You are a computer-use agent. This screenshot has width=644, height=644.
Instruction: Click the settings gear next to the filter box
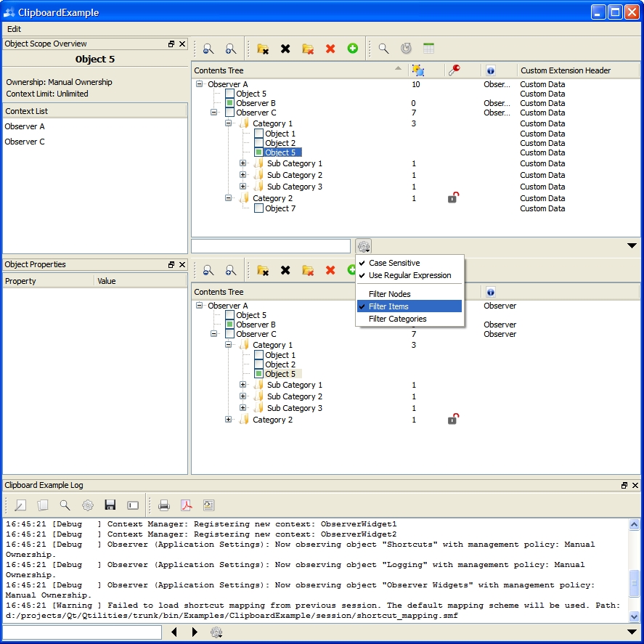pyautogui.click(x=363, y=245)
